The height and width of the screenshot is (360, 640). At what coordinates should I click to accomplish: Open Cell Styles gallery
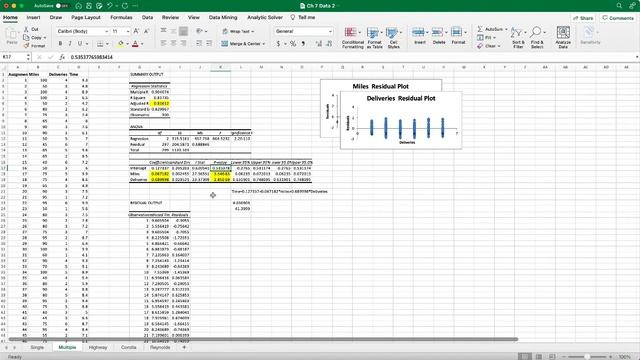tap(393, 38)
